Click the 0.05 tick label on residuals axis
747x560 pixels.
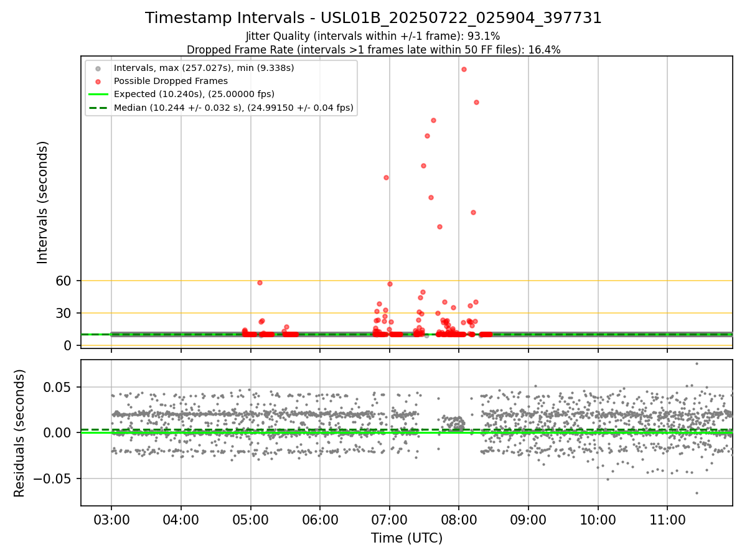click(x=59, y=387)
